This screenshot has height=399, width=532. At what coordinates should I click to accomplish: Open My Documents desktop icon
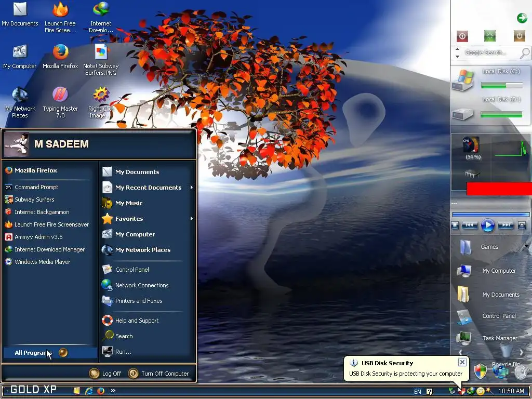click(20, 14)
